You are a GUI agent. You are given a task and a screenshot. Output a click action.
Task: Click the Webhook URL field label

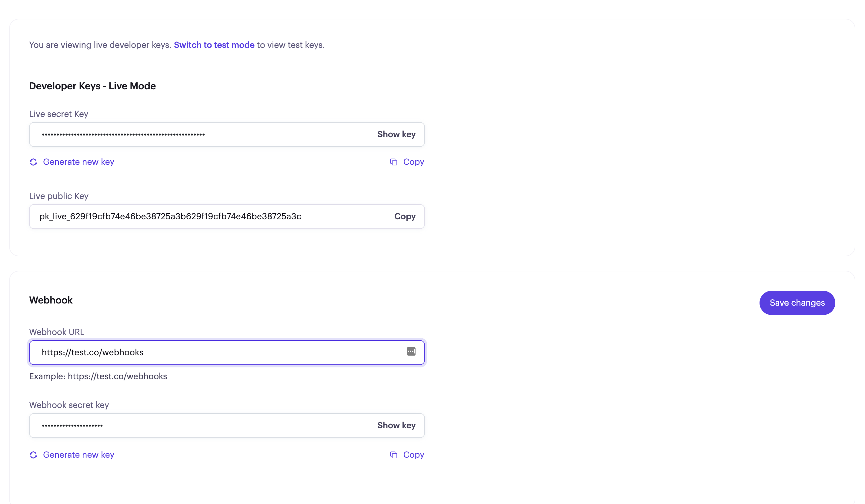57,332
